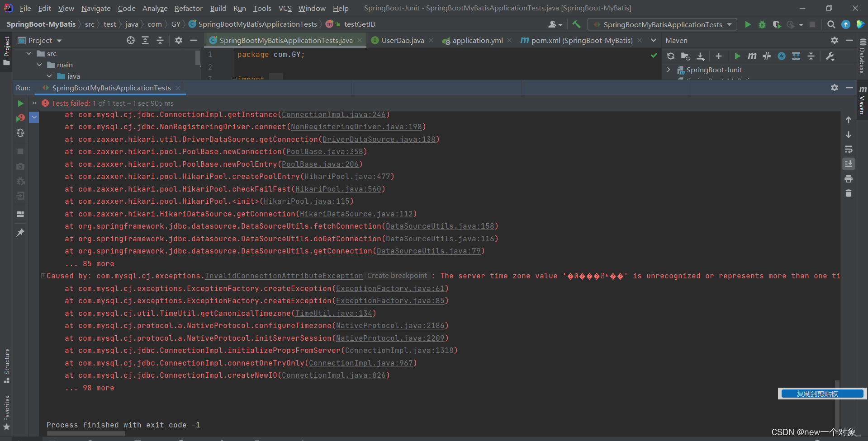The image size is (868, 441).
Task: Toggle scroll to end of console
Action: coord(849,164)
